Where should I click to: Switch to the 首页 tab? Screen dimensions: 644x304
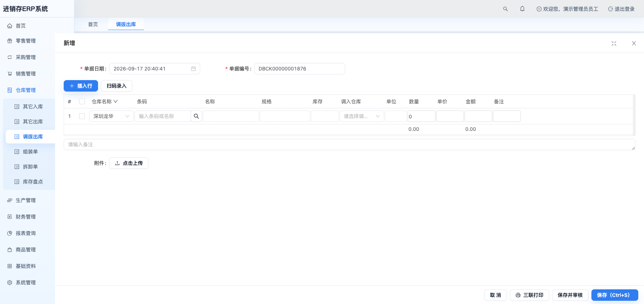pyautogui.click(x=93, y=24)
